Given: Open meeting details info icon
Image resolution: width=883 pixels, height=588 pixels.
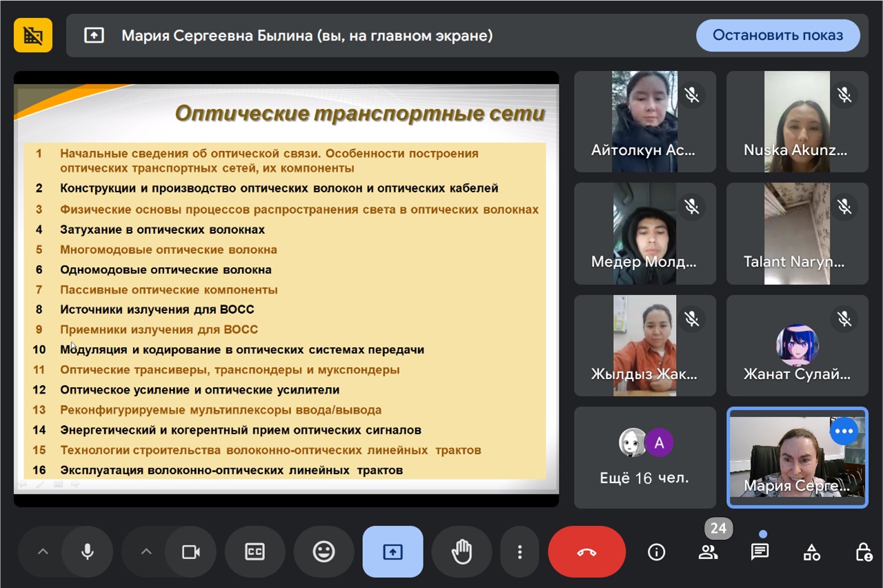Looking at the screenshot, I should tap(656, 552).
